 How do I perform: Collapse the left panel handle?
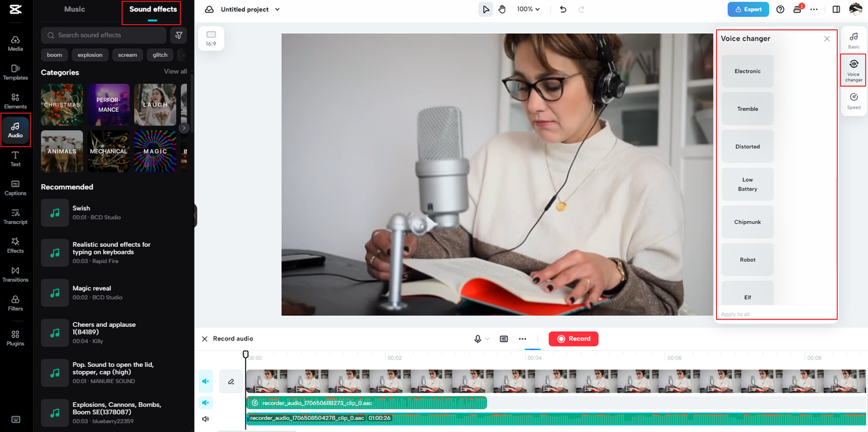pos(195,216)
